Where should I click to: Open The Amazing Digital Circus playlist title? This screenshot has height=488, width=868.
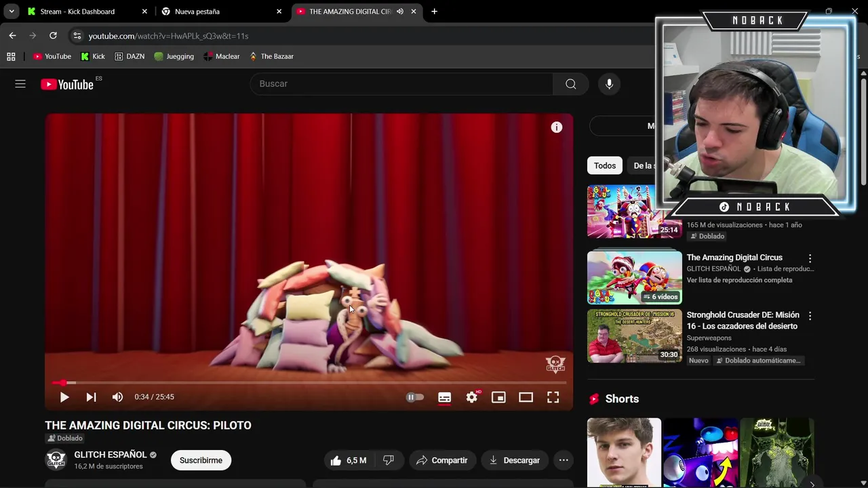(x=734, y=258)
